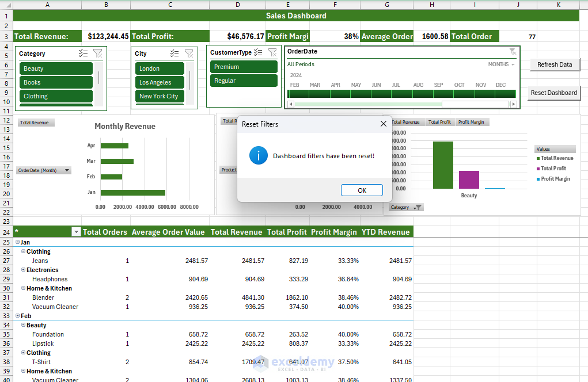Select Clothing in Category slicer

click(56, 96)
